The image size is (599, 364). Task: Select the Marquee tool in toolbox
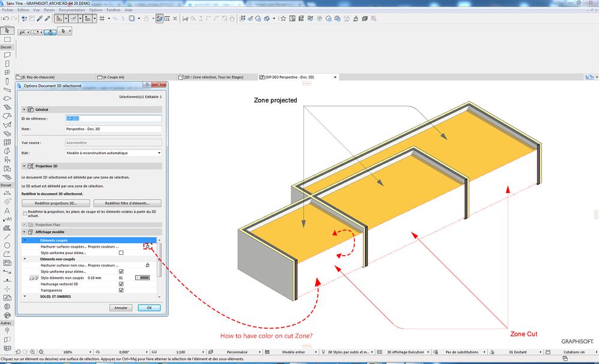pos(7,40)
